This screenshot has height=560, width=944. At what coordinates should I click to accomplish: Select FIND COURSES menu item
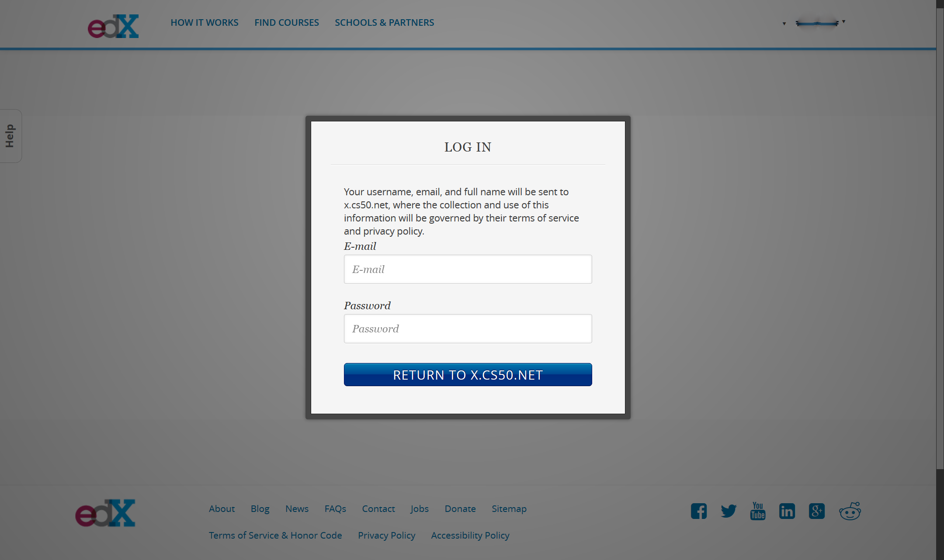click(x=287, y=22)
